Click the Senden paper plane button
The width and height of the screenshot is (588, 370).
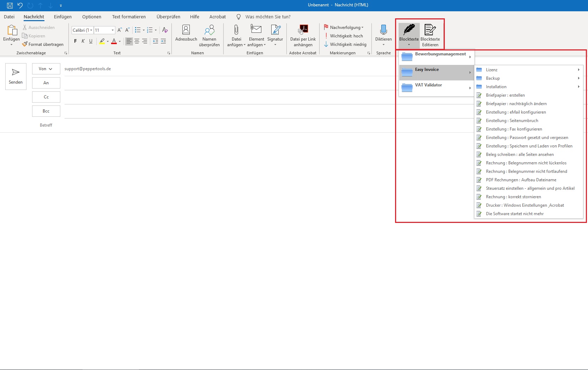click(16, 76)
